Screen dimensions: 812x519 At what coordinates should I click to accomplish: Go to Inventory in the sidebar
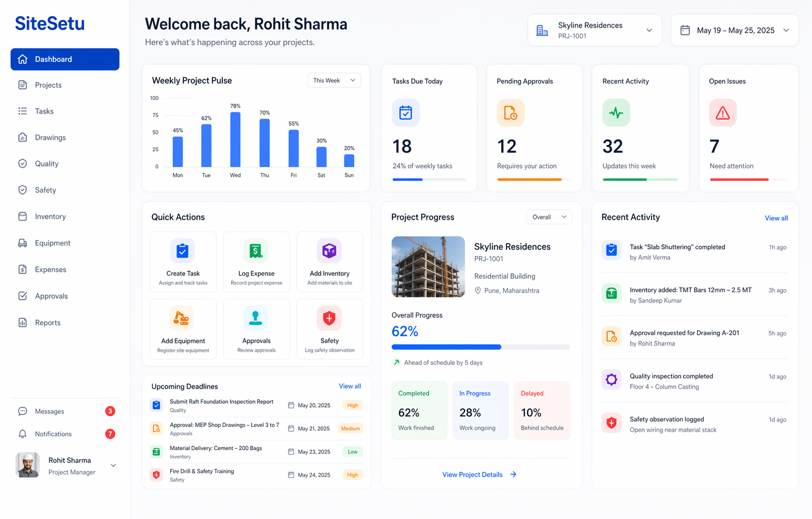50,217
